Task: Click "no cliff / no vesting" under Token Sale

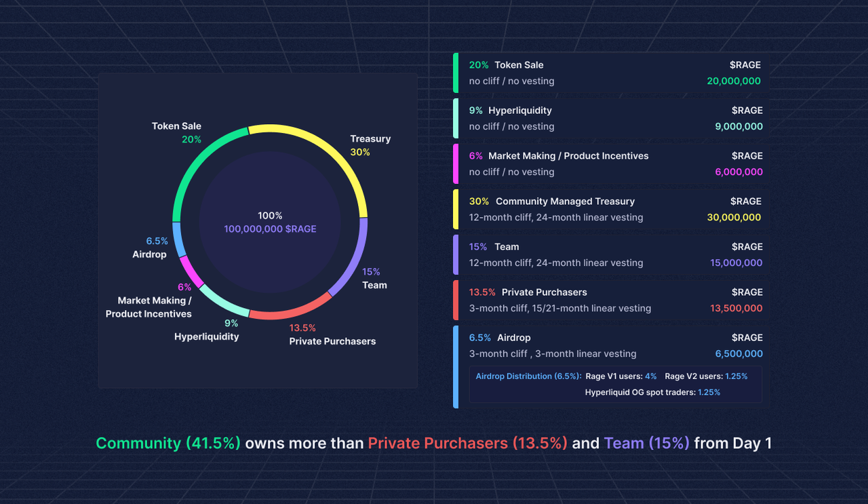Action: (512, 81)
